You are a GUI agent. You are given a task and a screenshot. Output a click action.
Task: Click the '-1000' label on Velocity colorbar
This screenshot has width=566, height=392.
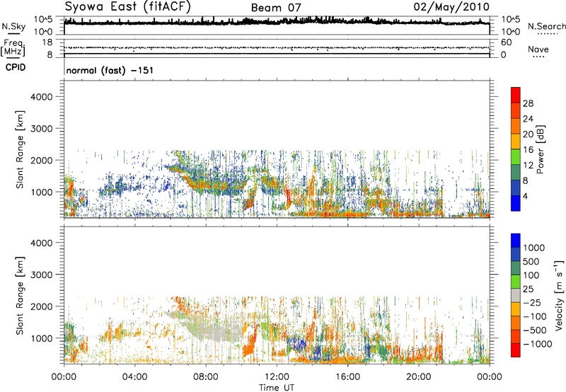538,344
